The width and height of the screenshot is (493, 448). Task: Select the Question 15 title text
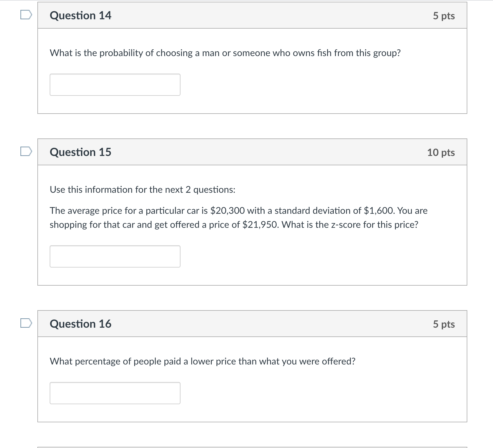click(81, 152)
